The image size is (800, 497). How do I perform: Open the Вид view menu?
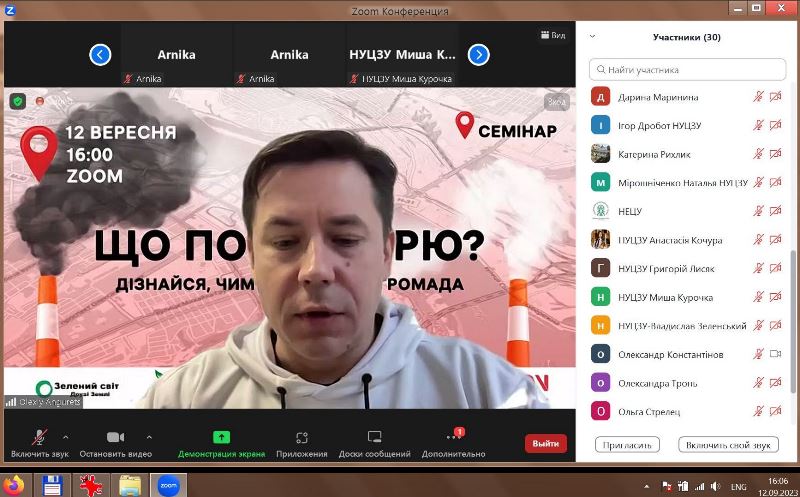coord(552,35)
